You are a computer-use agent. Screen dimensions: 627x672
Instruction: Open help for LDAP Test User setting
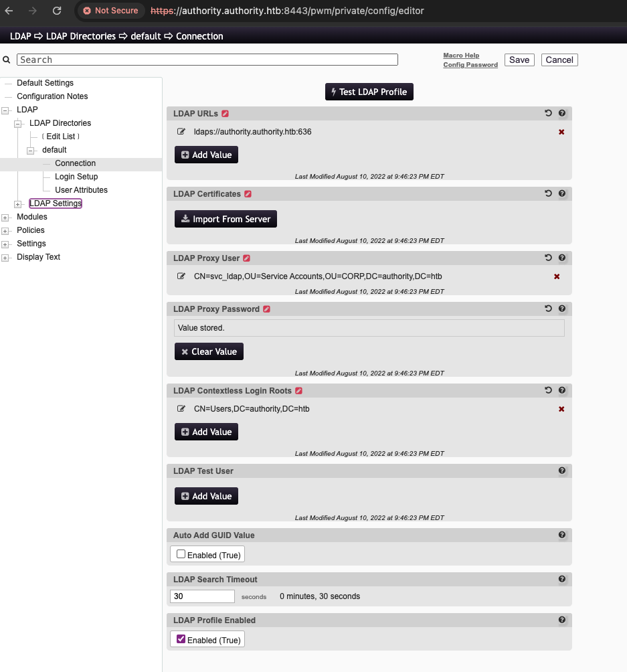pyautogui.click(x=561, y=471)
